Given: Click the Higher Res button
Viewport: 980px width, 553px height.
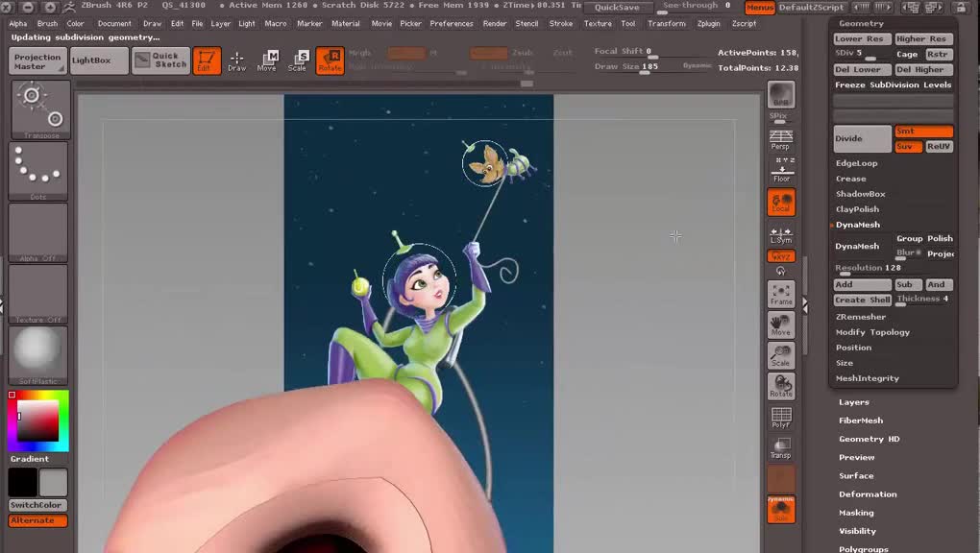Looking at the screenshot, I should tap(923, 38).
